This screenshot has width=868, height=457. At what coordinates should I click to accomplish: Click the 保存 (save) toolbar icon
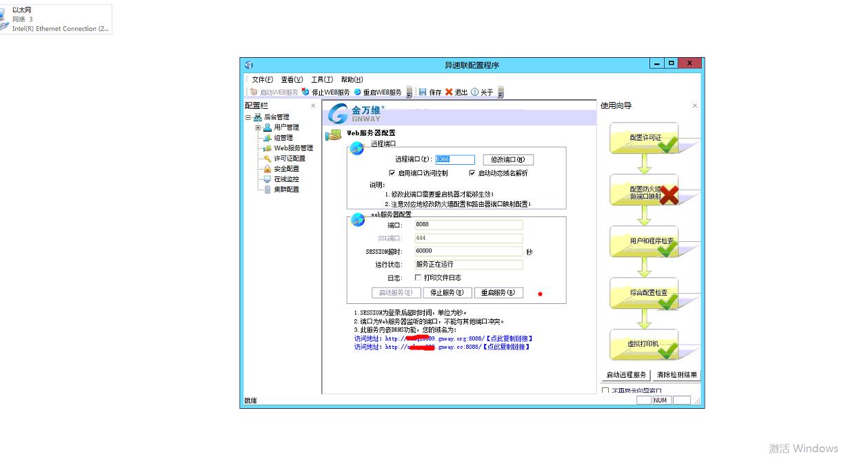point(423,92)
